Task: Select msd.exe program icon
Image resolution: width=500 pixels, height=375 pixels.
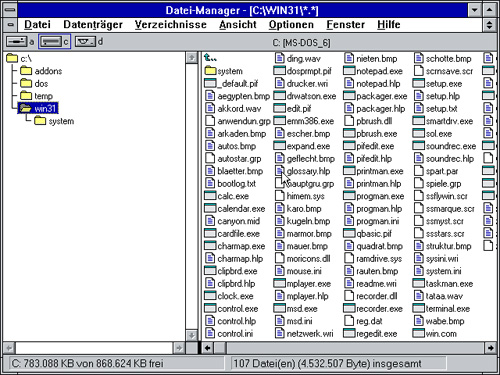Action: click(279, 308)
